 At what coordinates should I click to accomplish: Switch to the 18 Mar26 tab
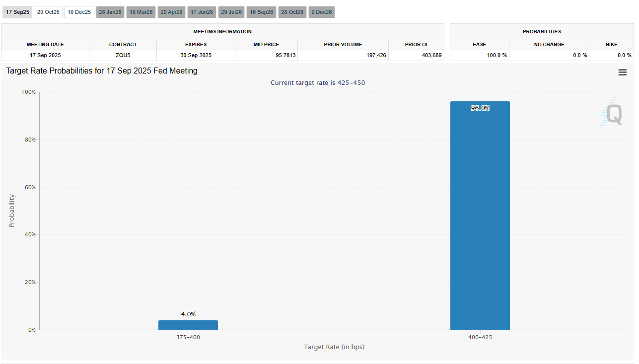(141, 12)
